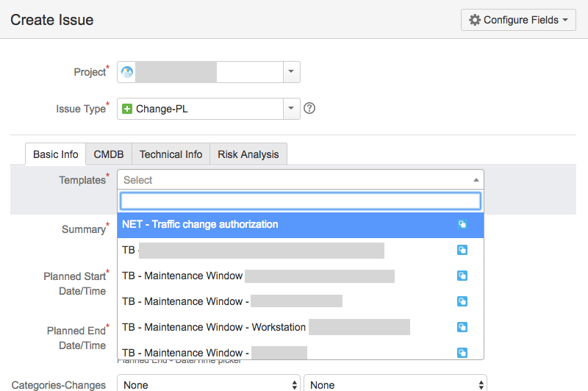Click the Templates search input box
Screen dimensions: 588x391
click(301, 201)
